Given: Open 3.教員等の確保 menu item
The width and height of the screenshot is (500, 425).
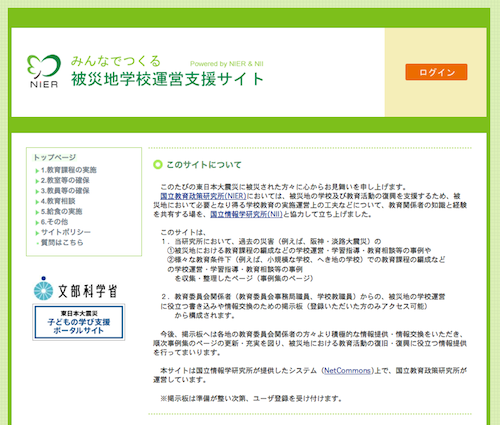Looking at the screenshot, I should point(65,191).
